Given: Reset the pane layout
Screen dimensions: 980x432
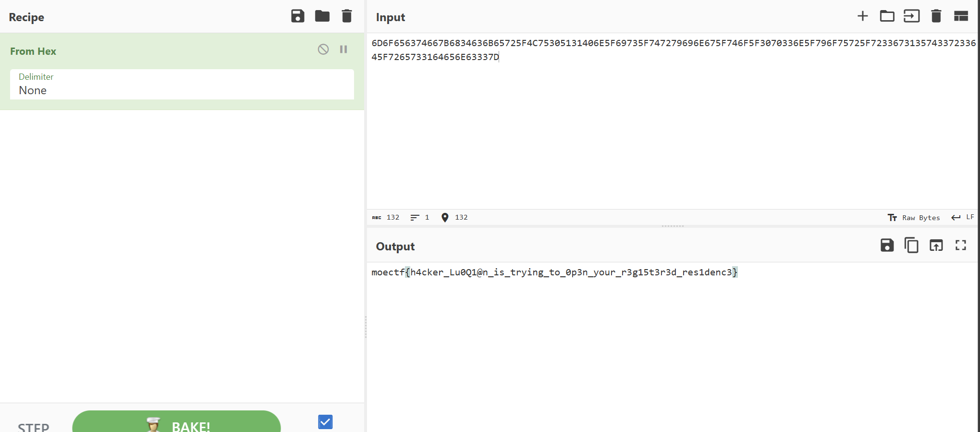Looking at the screenshot, I should pyautogui.click(x=961, y=16).
